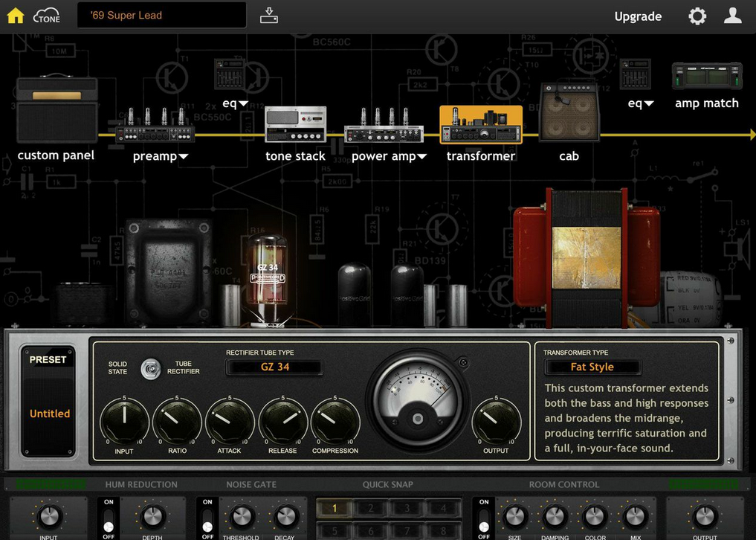
Task: Select Quick Snap slot 3
Action: click(407, 508)
